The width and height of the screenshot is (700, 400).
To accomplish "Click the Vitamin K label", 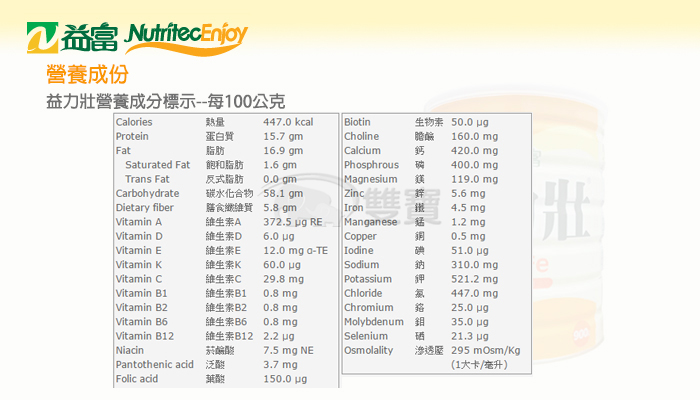I will (x=139, y=265).
